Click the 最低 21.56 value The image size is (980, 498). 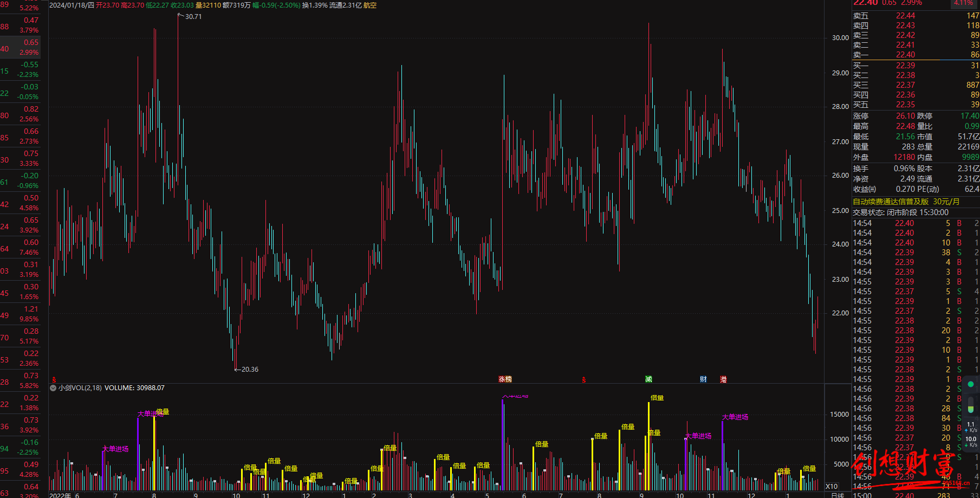click(905, 137)
